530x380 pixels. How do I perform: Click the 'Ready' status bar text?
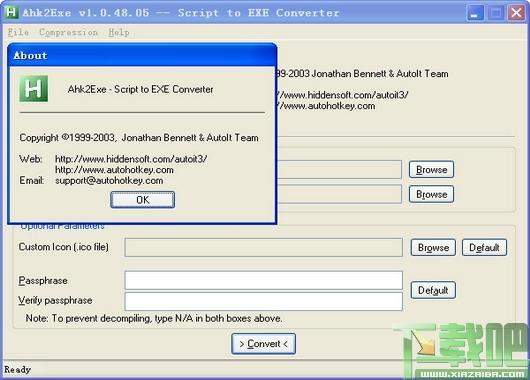tap(18, 370)
